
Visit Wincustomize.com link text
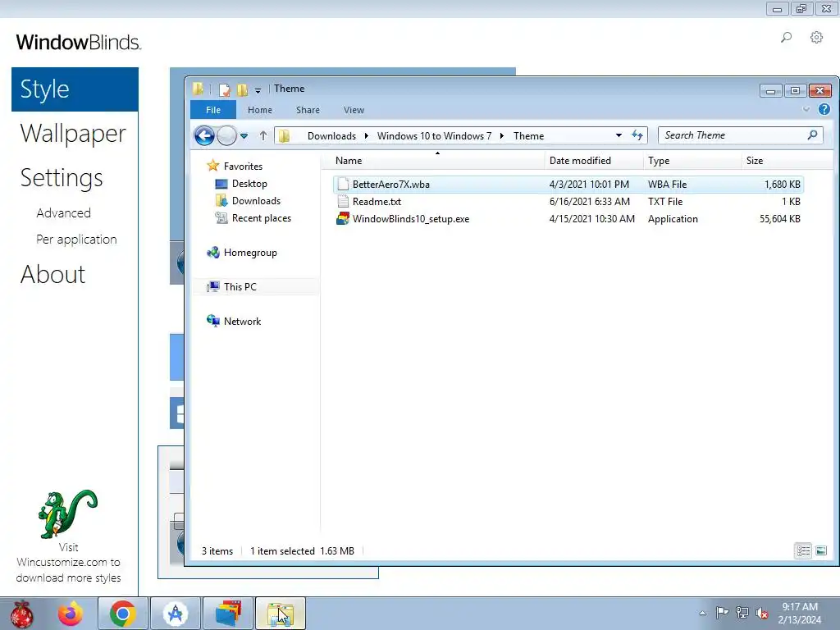[68, 562]
